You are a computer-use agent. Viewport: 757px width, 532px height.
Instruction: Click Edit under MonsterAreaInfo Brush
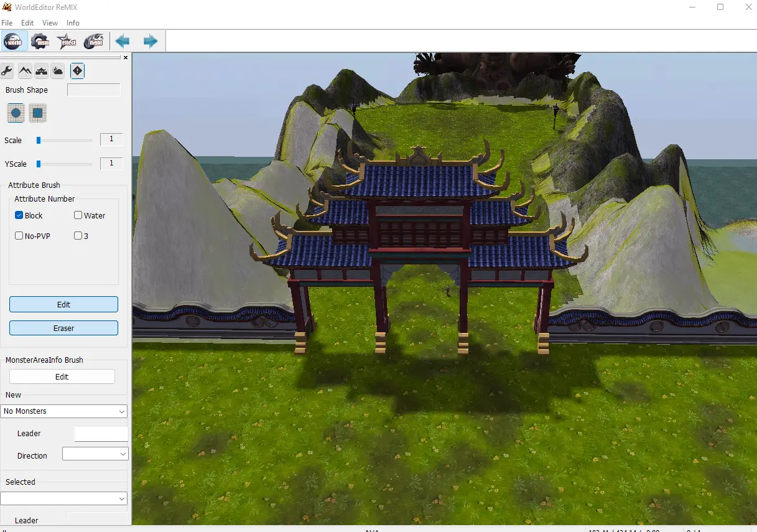(x=62, y=376)
